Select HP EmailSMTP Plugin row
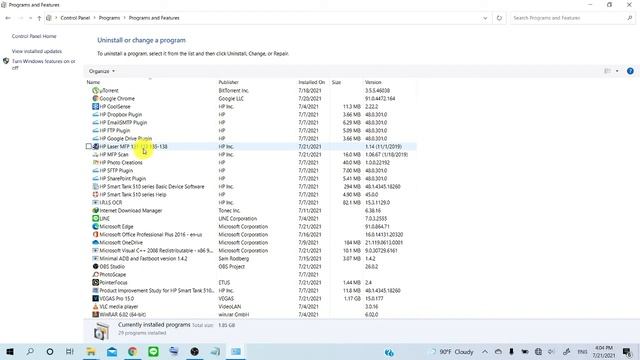The height and width of the screenshot is (360, 640). 251,122
